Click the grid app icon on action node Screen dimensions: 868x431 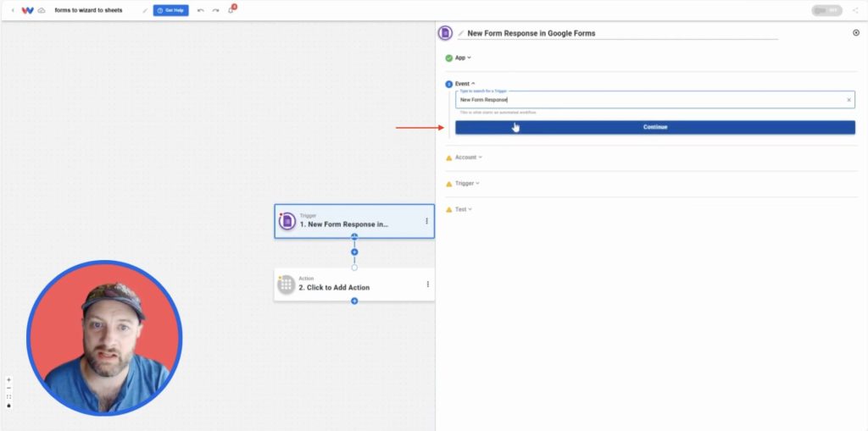tap(286, 285)
